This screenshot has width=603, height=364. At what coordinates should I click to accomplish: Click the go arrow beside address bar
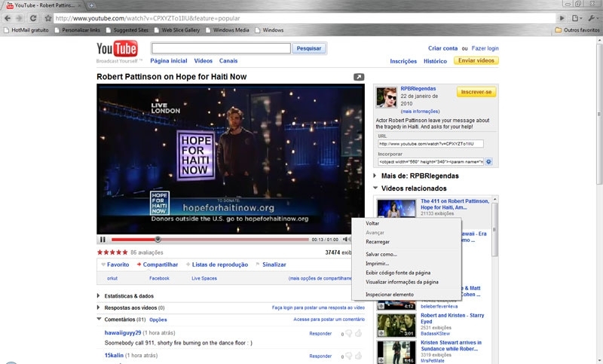pyautogui.click(x=562, y=18)
